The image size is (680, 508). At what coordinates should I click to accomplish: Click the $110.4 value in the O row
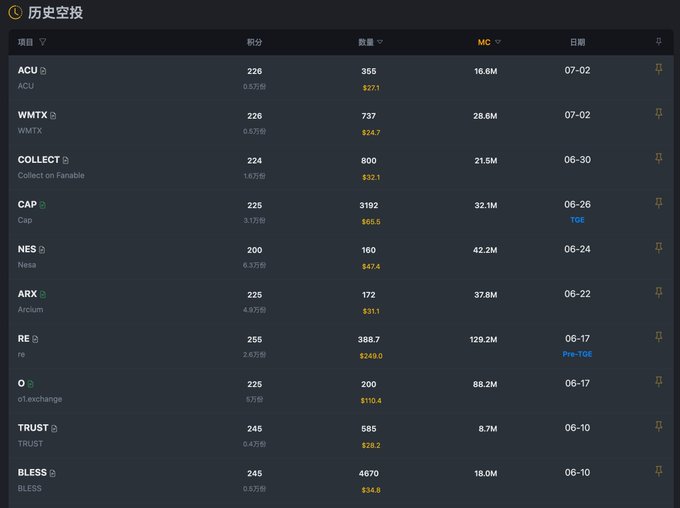[371, 400]
